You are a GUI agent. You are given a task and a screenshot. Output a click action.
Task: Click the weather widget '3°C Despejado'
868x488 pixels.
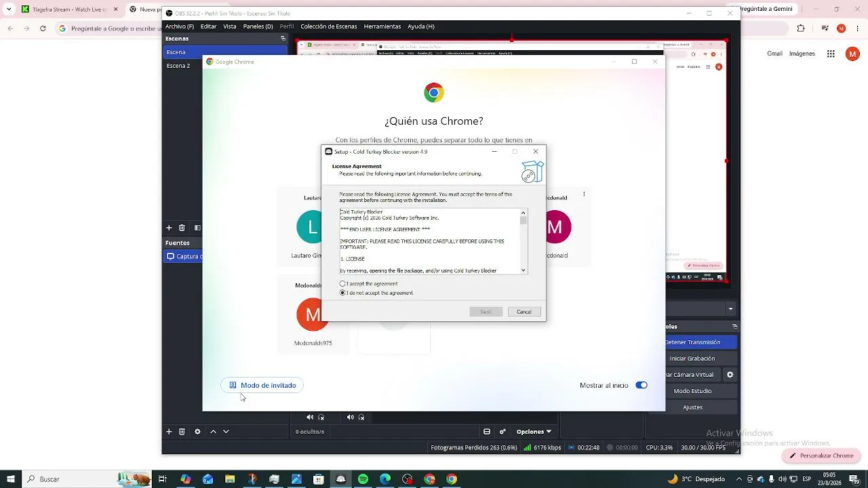point(696,479)
